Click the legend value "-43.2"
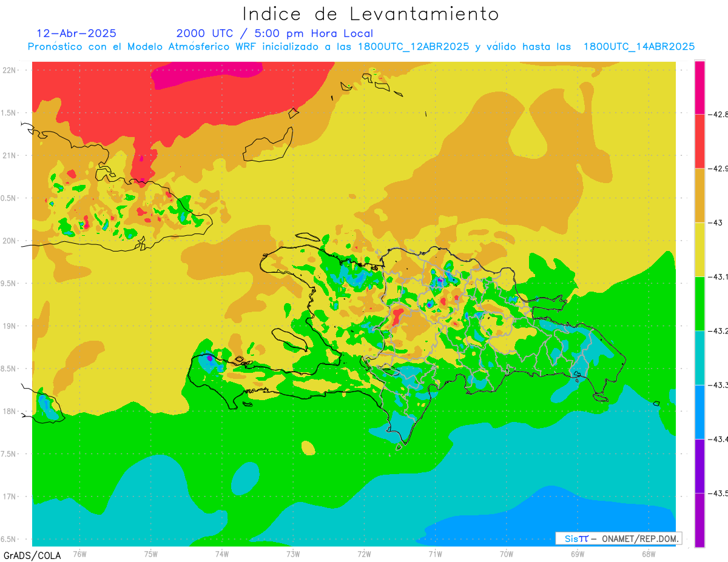The width and height of the screenshot is (728, 562). click(718, 330)
